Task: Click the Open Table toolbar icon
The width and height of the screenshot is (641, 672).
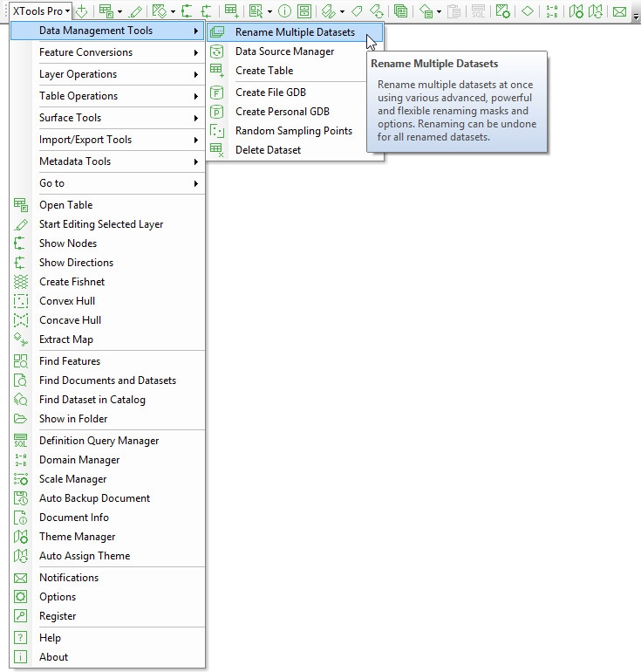Action: (106, 11)
